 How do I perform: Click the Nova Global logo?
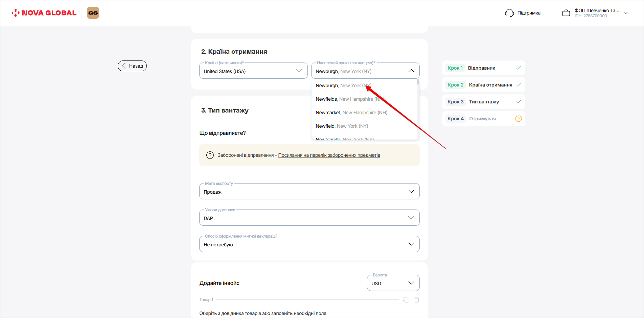pyautogui.click(x=44, y=13)
